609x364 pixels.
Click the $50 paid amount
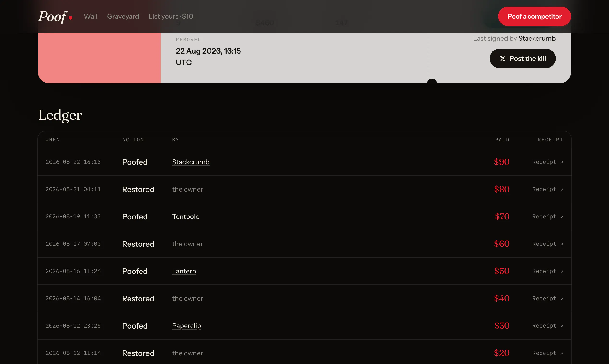coord(502,271)
